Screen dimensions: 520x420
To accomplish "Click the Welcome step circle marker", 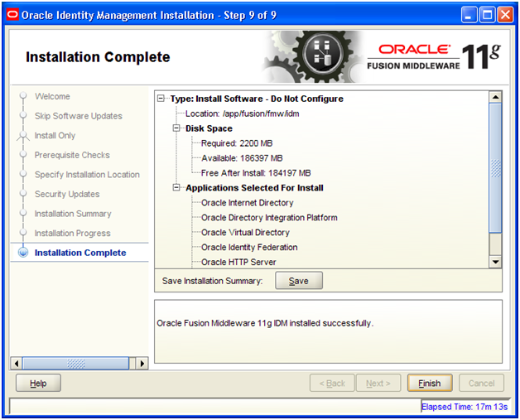I will 23,96.
